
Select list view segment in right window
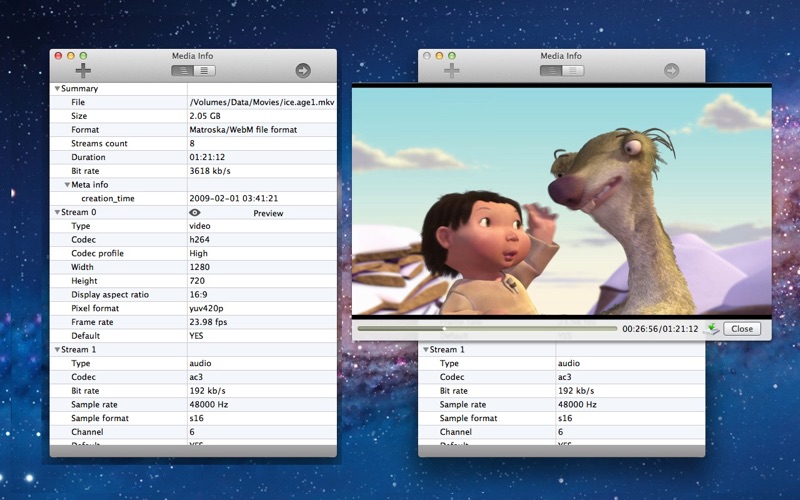tap(573, 71)
